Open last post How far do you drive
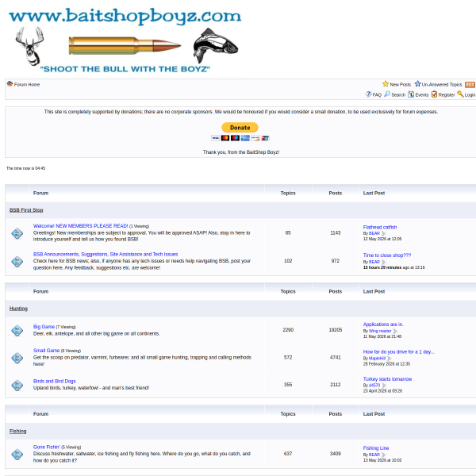 pos(398,351)
